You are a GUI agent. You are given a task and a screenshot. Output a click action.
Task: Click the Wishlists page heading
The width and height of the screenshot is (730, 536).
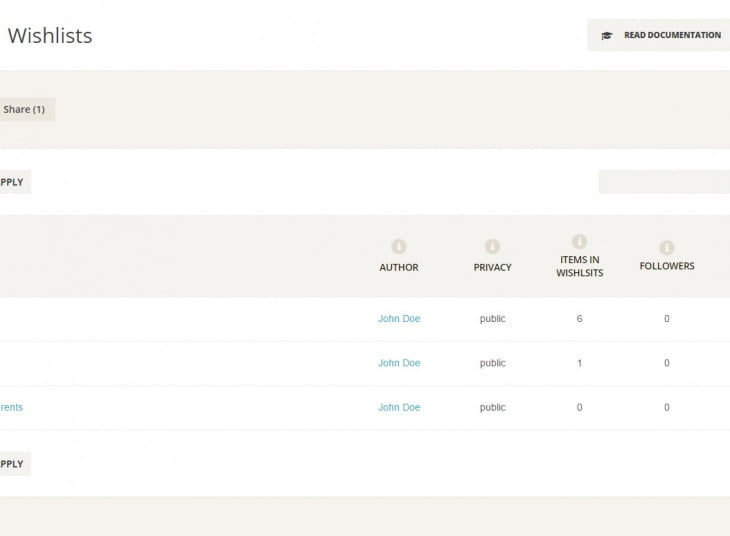point(50,36)
